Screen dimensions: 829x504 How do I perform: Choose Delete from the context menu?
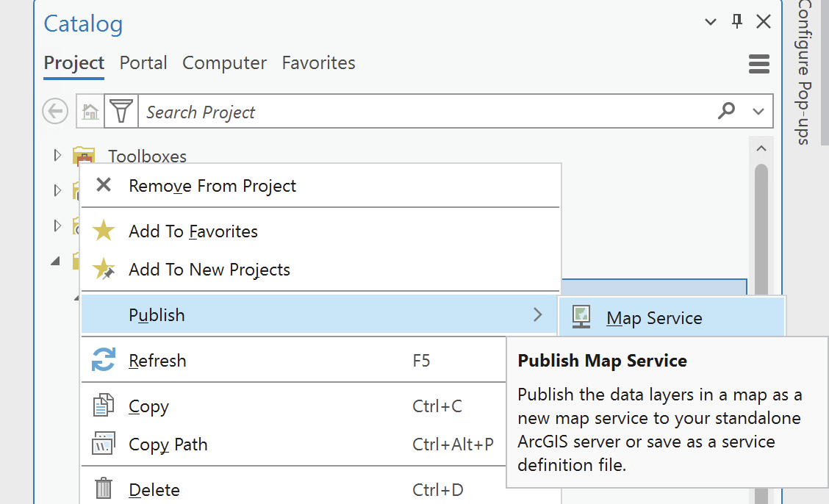tap(294, 489)
